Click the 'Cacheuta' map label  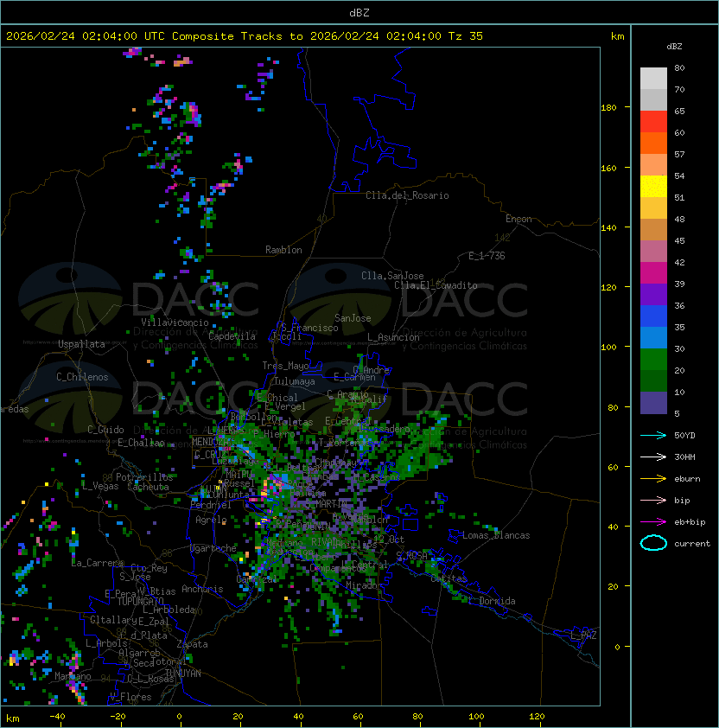(x=148, y=487)
